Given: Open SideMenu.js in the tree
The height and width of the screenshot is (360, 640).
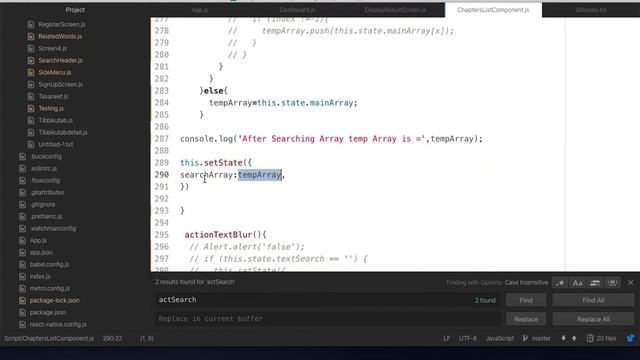Looking at the screenshot, I should point(55,72).
